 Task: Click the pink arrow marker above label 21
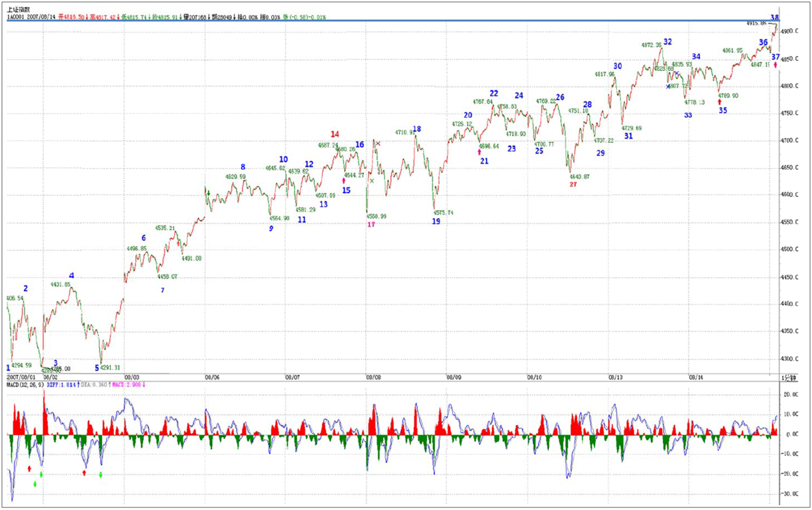[x=480, y=152]
